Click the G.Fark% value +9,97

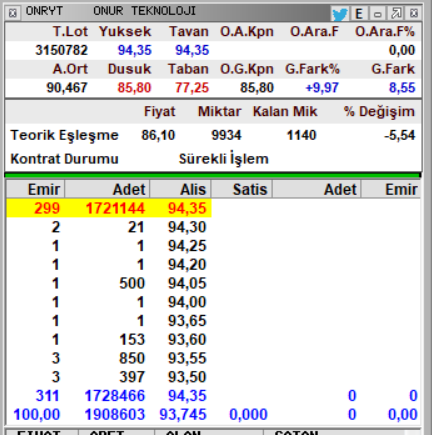pyautogui.click(x=322, y=88)
